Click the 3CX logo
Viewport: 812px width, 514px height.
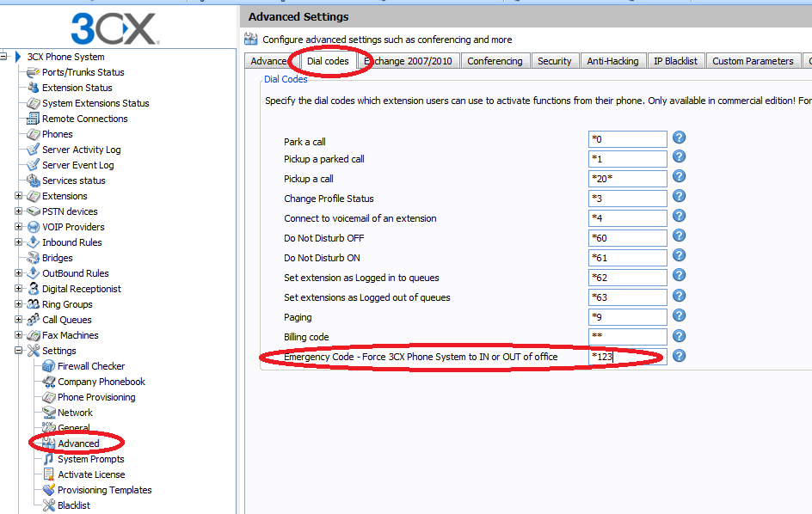tap(115, 28)
